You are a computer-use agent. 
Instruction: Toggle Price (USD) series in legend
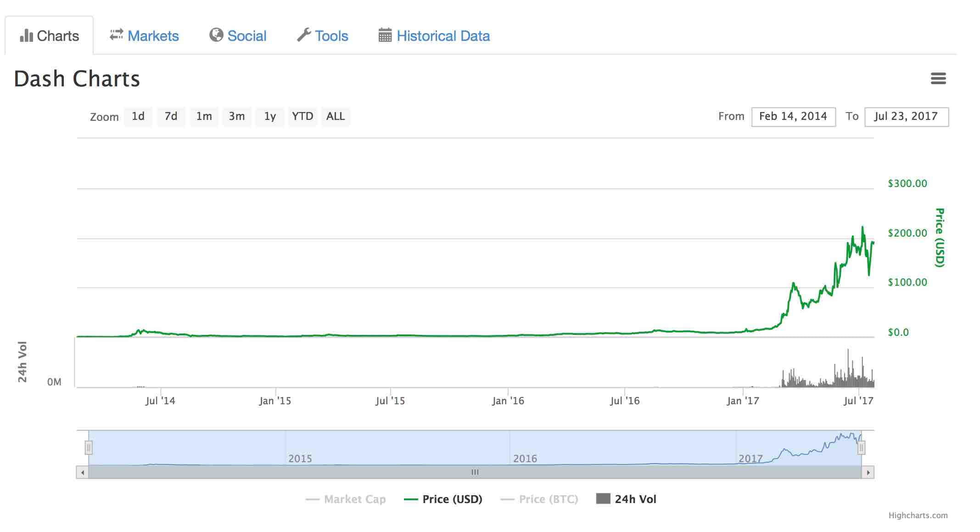tap(443, 499)
